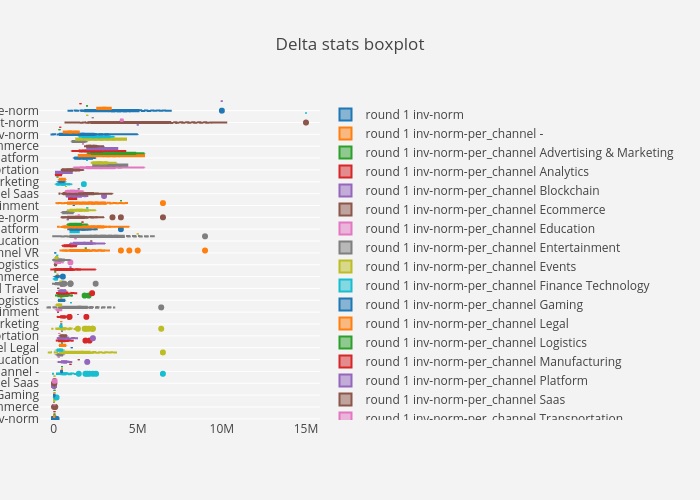Click the gray Entertainment legend swatch
700x500 pixels.
click(x=345, y=247)
